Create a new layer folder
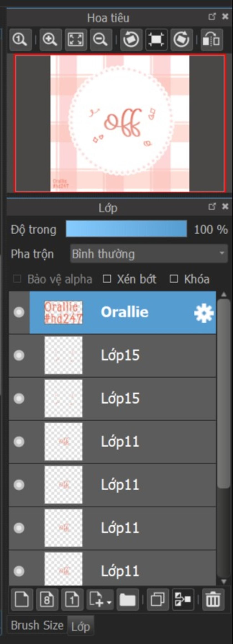 (x=127, y=600)
